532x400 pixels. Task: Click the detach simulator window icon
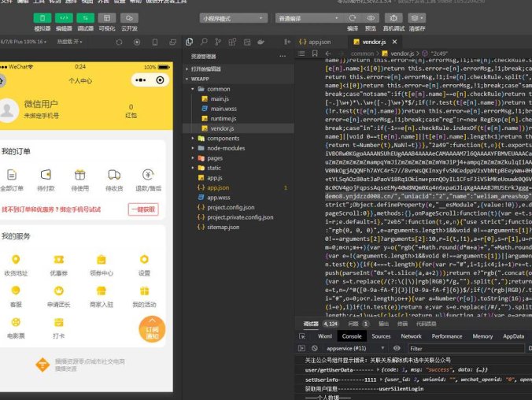(172, 42)
